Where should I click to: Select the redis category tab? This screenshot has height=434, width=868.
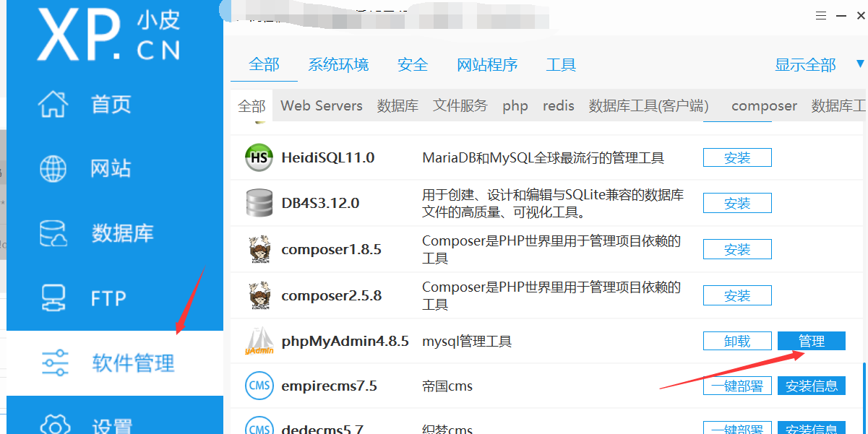click(x=559, y=105)
